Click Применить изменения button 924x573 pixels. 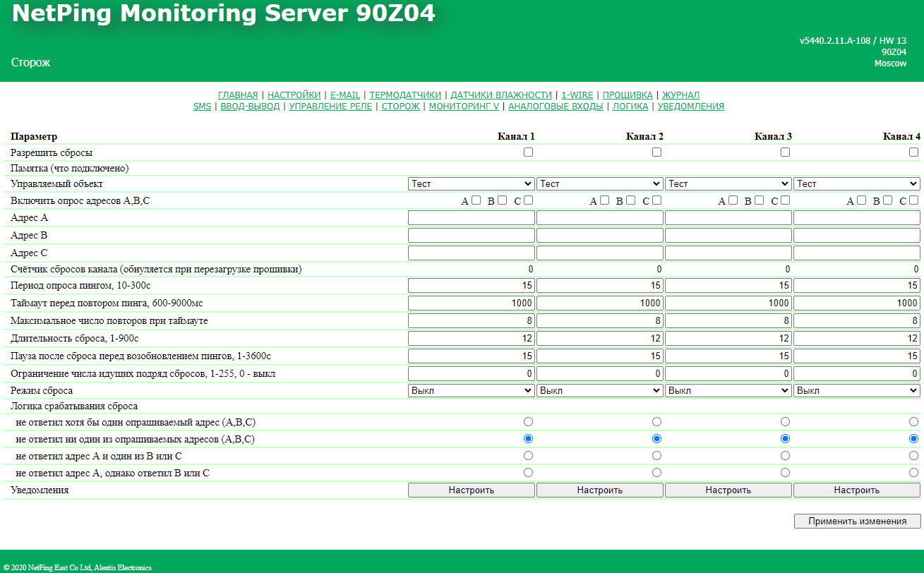pos(857,521)
